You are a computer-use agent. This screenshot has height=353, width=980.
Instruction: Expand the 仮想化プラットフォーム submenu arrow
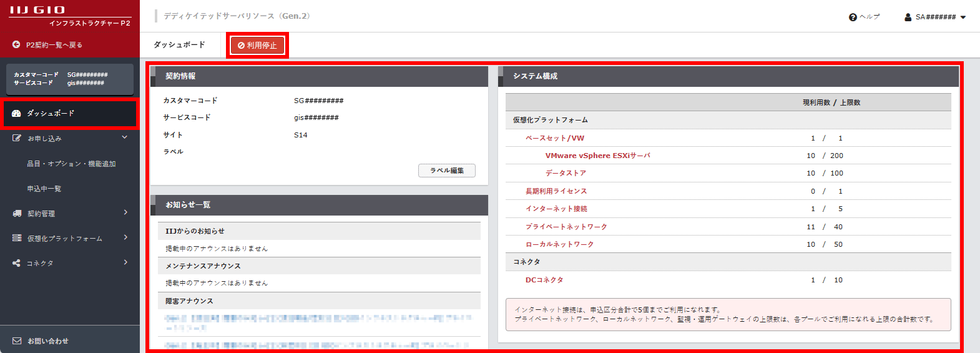point(125,237)
